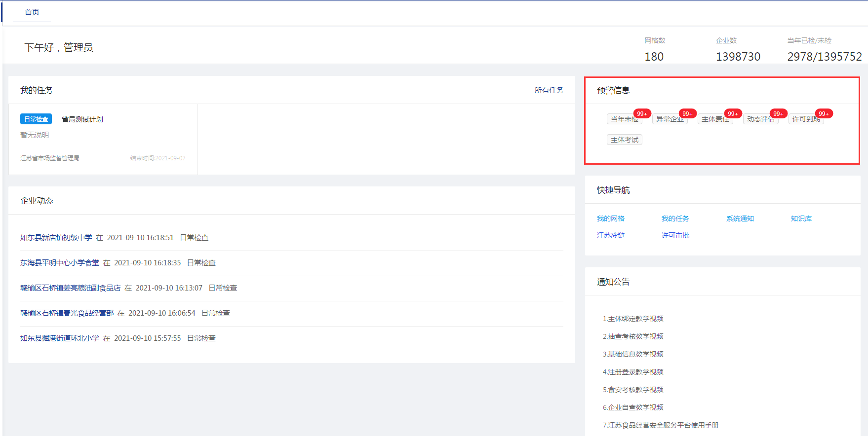Click the 江苏冷链 quick link
The width and height of the screenshot is (868, 436).
(x=611, y=236)
